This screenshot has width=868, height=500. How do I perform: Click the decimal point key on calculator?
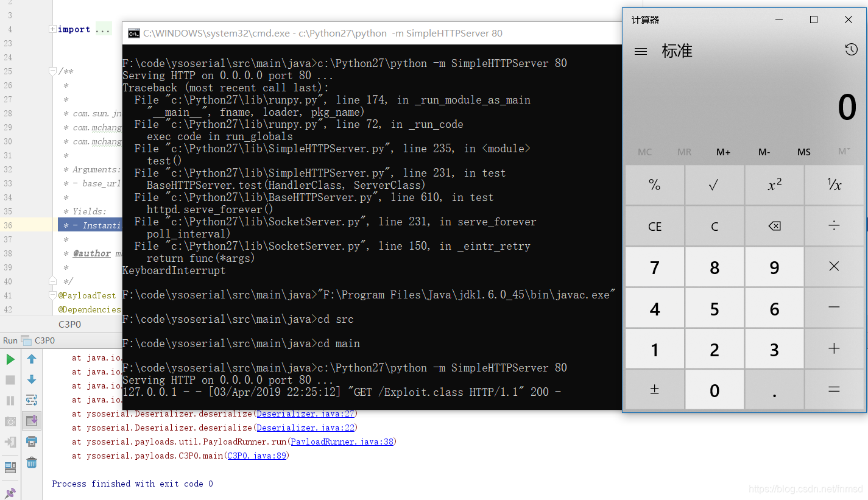[774, 390]
